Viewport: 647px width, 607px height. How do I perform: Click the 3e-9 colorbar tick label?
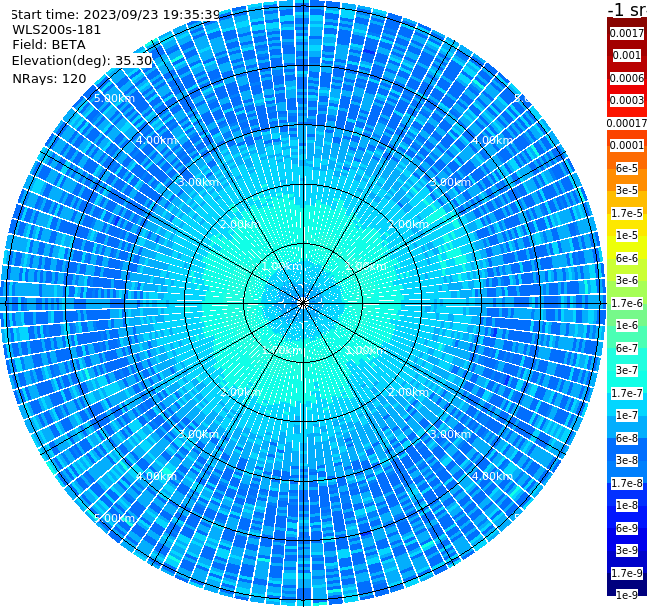point(627,550)
